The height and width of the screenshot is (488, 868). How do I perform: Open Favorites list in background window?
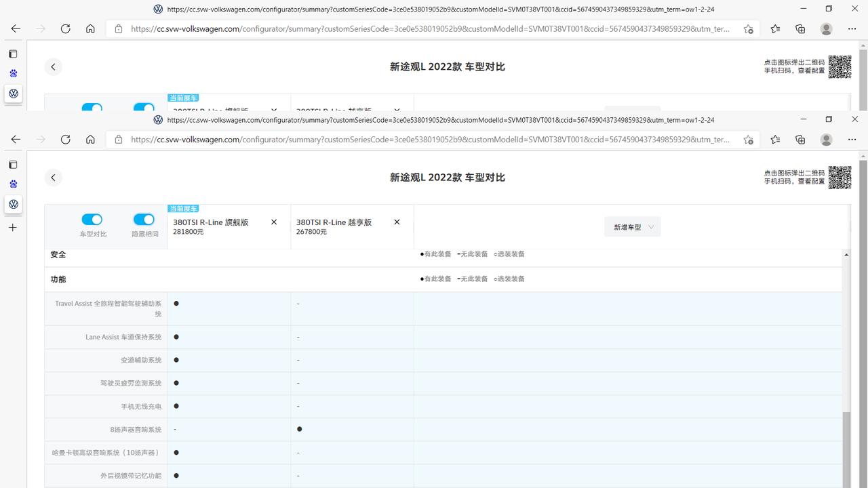(x=775, y=28)
